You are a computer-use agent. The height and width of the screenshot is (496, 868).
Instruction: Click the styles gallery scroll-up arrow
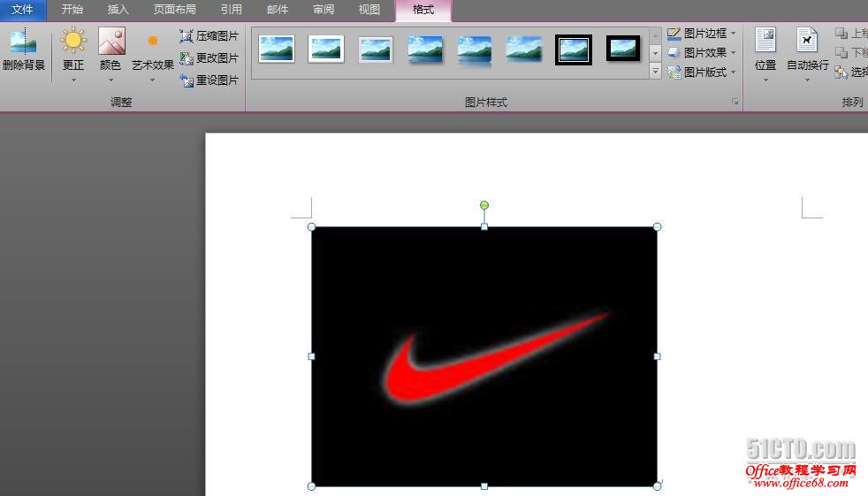pyautogui.click(x=656, y=35)
